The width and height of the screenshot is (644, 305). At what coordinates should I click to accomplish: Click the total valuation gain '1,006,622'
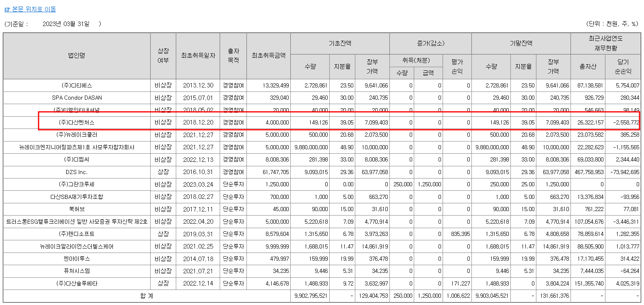[458, 296]
